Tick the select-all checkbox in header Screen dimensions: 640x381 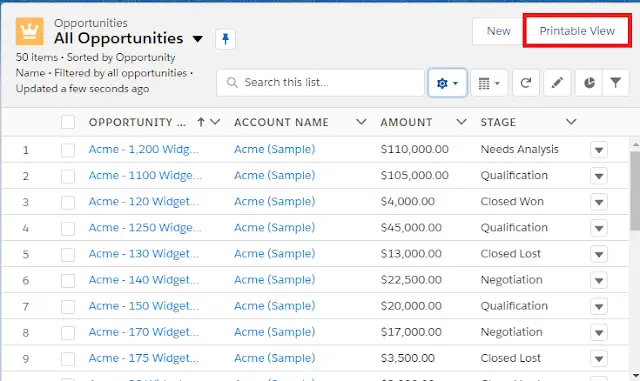click(68, 122)
